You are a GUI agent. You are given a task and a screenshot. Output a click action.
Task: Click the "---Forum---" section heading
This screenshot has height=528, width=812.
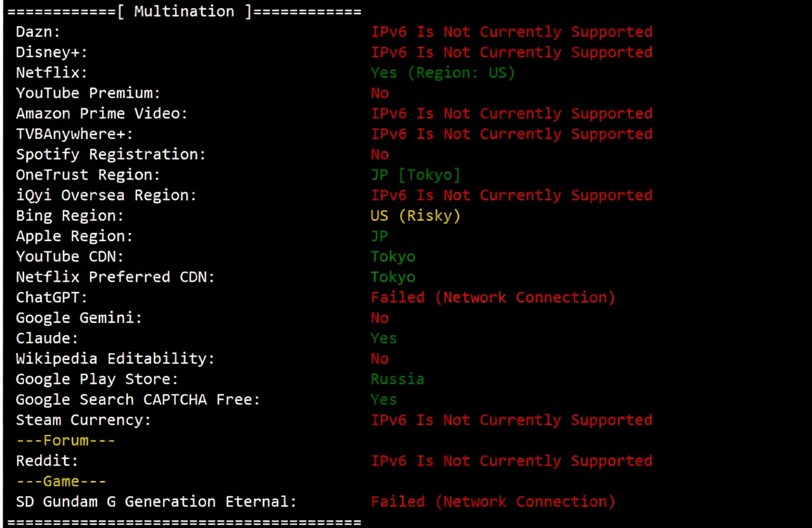pos(66,440)
